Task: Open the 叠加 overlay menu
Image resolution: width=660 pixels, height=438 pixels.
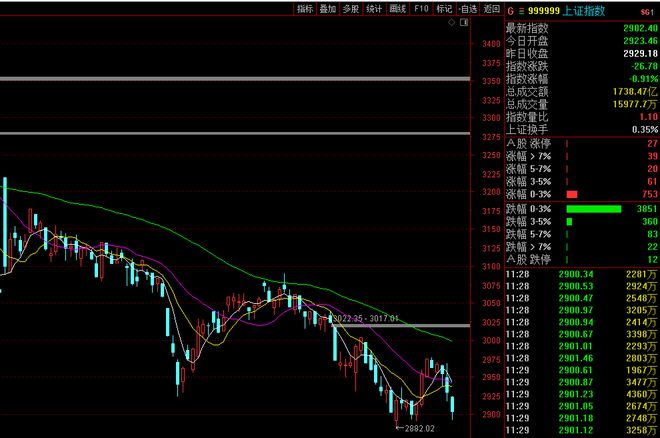Action: 328,9
